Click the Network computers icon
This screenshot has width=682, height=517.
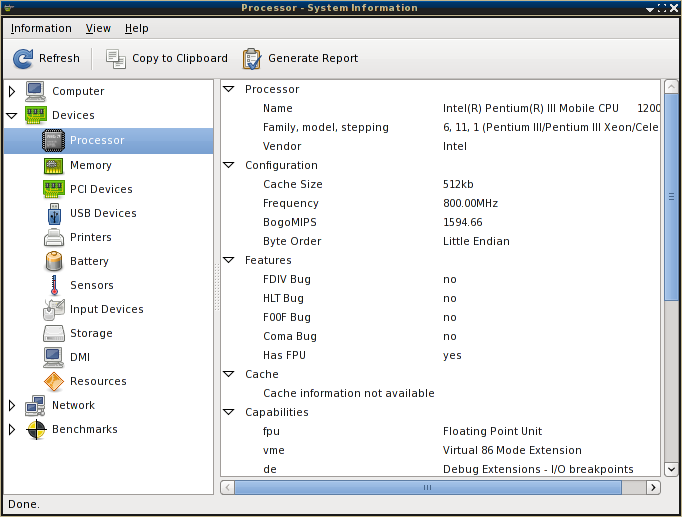35,405
